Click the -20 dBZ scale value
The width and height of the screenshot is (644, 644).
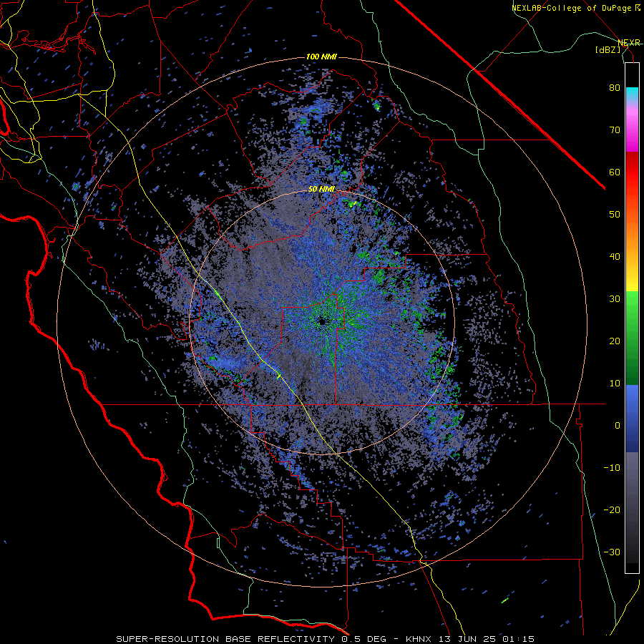[x=612, y=509]
